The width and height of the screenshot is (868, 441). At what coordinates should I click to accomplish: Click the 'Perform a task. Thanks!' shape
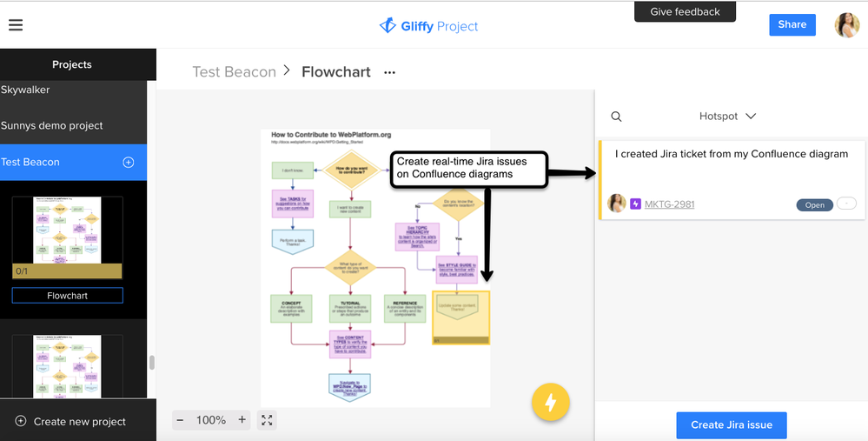(293, 242)
